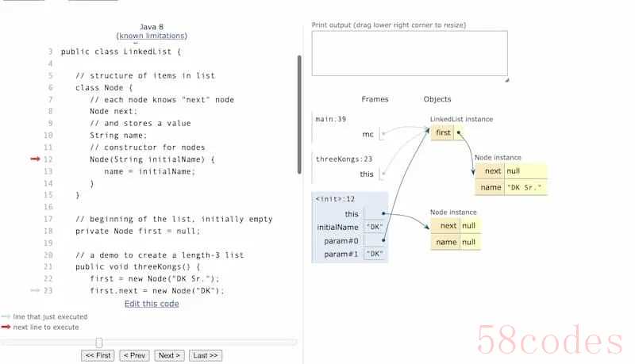
Task: Click 'this' variable in threeKongs frame
Action: (x=367, y=174)
